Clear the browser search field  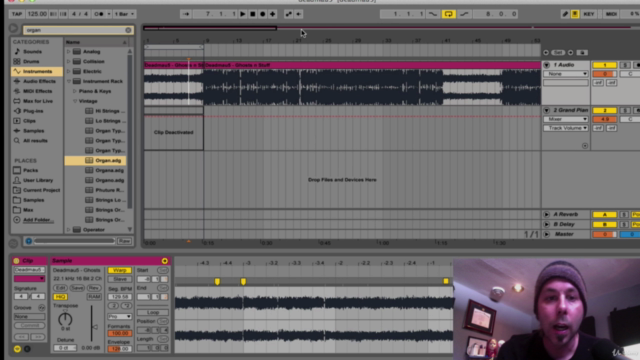[128, 30]
